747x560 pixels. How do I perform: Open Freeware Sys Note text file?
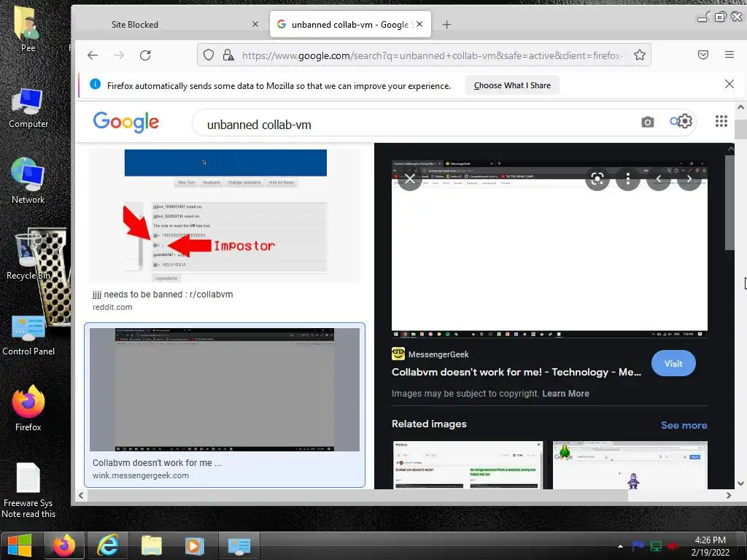[x=28, y=491]
